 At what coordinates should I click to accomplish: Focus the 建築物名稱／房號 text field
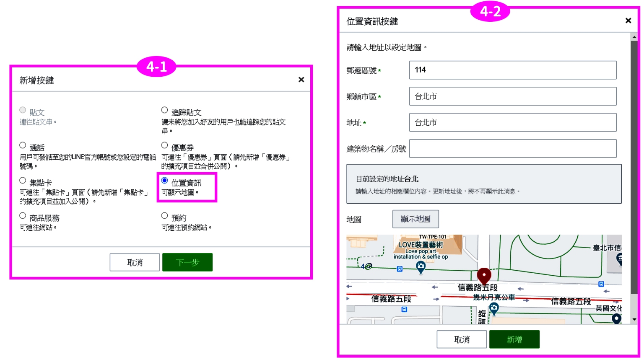point(512,149)
